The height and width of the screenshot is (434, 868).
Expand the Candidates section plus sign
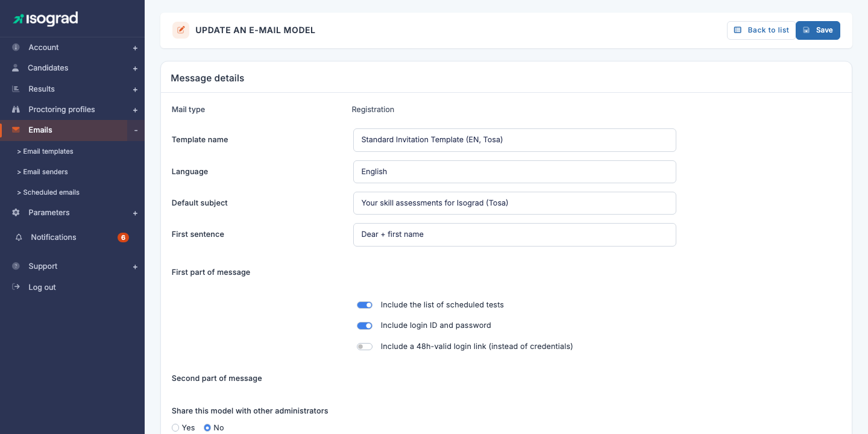pos(135,68)
